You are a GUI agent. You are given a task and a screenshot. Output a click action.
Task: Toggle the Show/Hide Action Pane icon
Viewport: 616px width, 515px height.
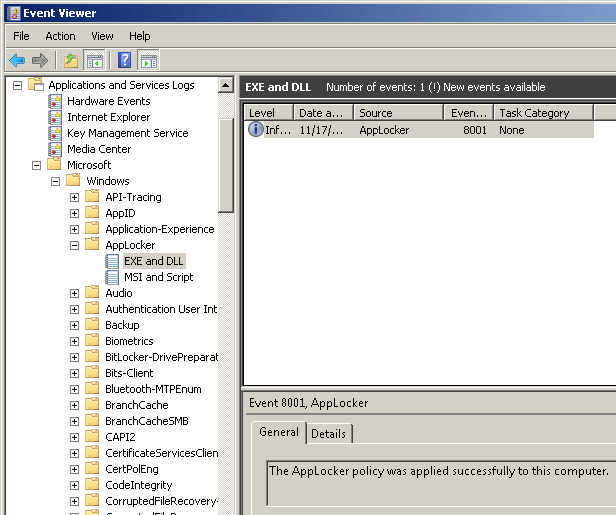point(149,60)
